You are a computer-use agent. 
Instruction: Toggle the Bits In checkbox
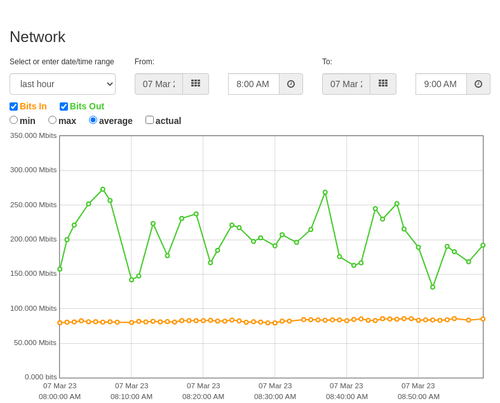pyautogui.click(x=14, y=106)
